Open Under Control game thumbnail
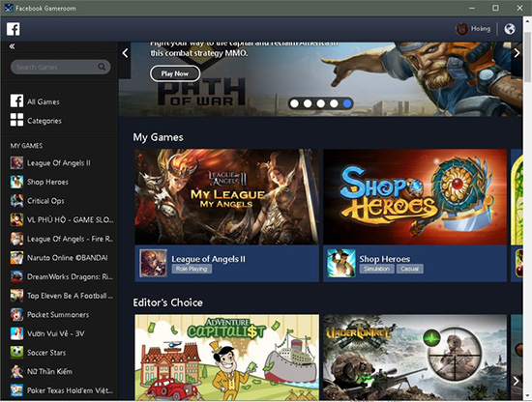 coord(415,358)
